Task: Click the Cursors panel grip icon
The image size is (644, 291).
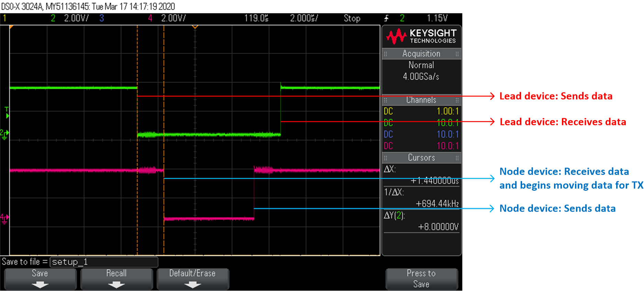Action: pos(385,158)
